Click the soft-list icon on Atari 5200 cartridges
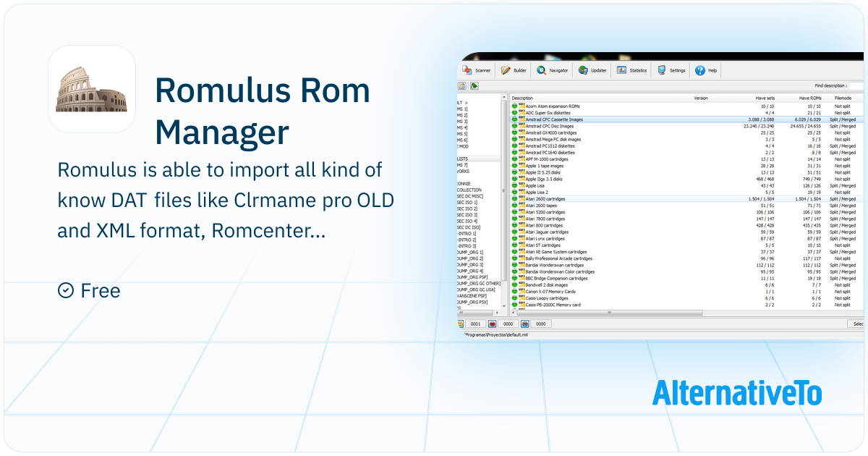Viewport: 868px width, 456px height. click(522, 212)
